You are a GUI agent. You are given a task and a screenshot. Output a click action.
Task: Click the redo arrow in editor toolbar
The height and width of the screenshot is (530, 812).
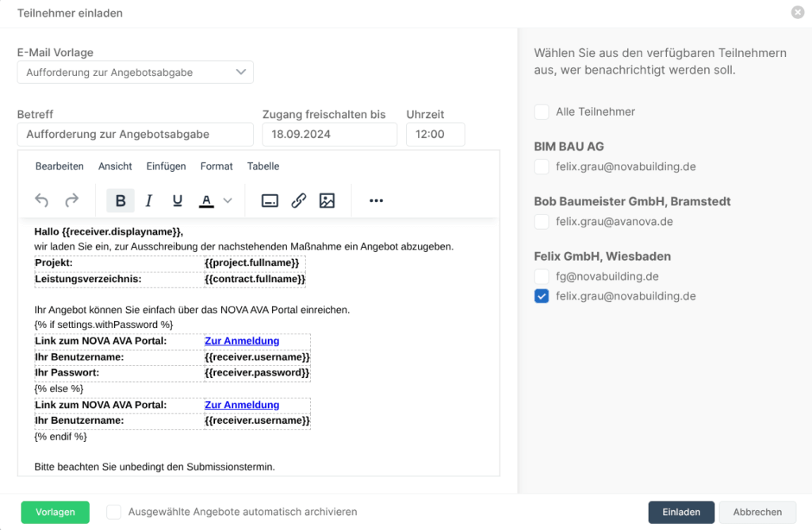tap(71, 200)
